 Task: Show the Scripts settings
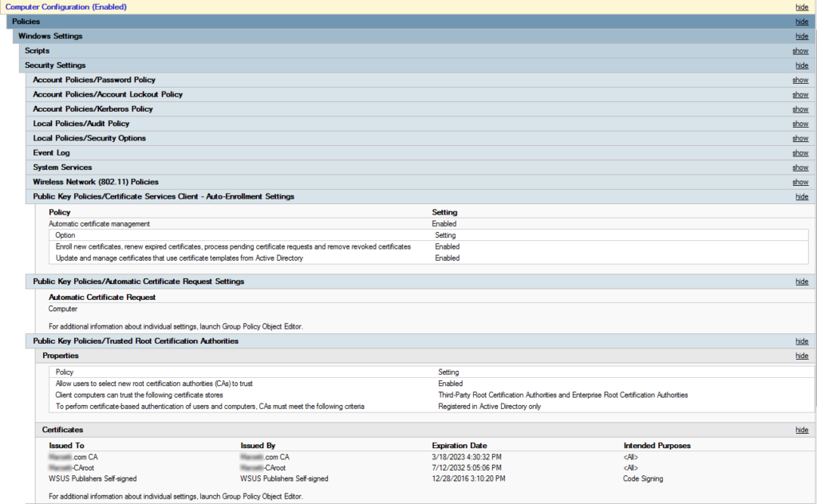click(x=800, y=50)
